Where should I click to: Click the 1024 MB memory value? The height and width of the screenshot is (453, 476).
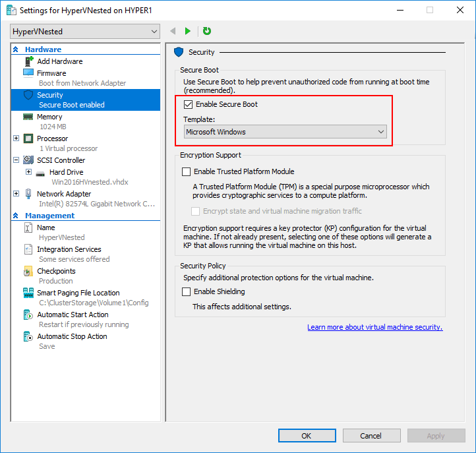pos(53,127)
